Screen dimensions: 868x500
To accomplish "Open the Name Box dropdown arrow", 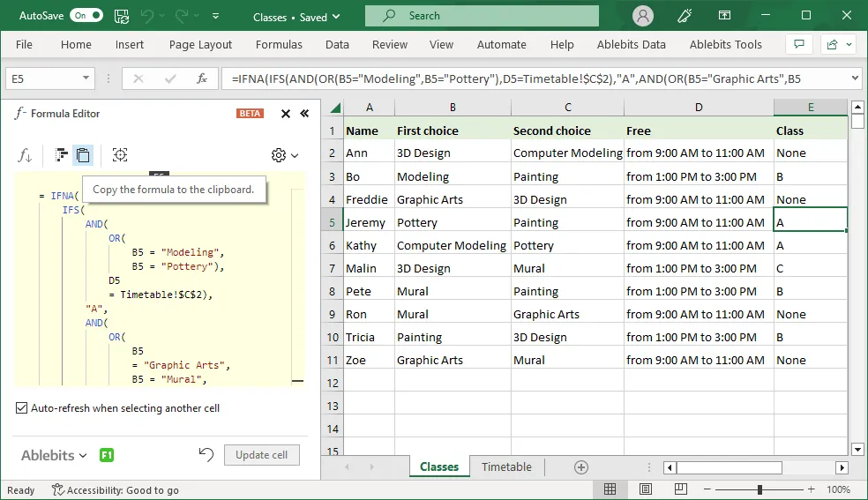I will pos(86,78).
